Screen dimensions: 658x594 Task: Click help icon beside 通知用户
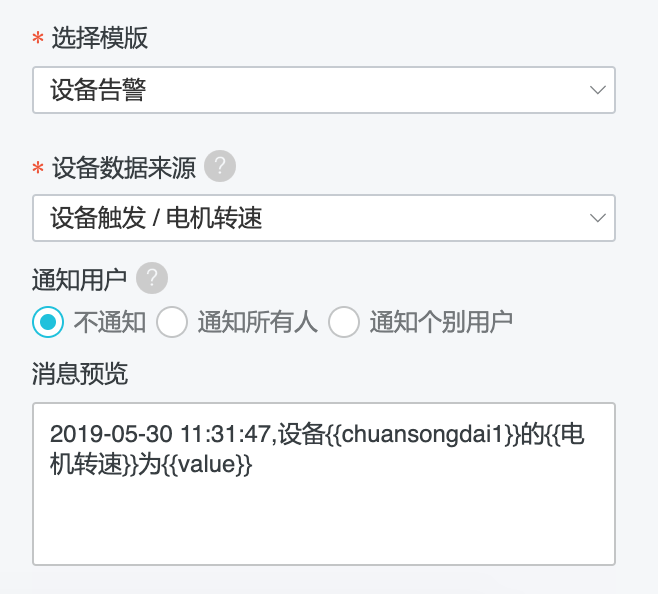152,278
